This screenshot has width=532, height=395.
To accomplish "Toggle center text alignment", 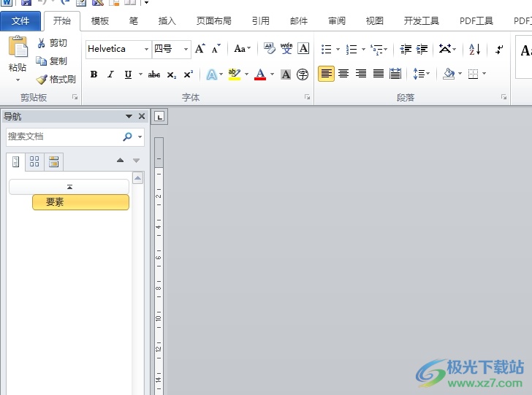I will tap(343, 74).
